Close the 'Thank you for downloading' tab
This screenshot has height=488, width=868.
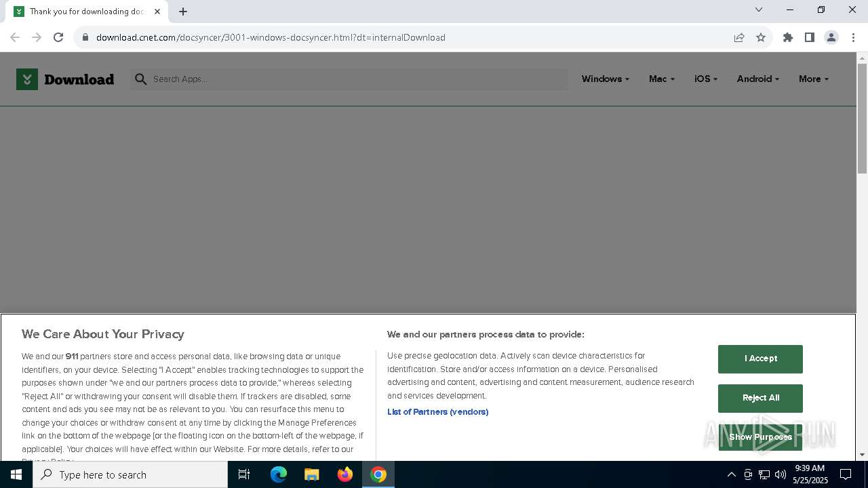click(157, 12)
